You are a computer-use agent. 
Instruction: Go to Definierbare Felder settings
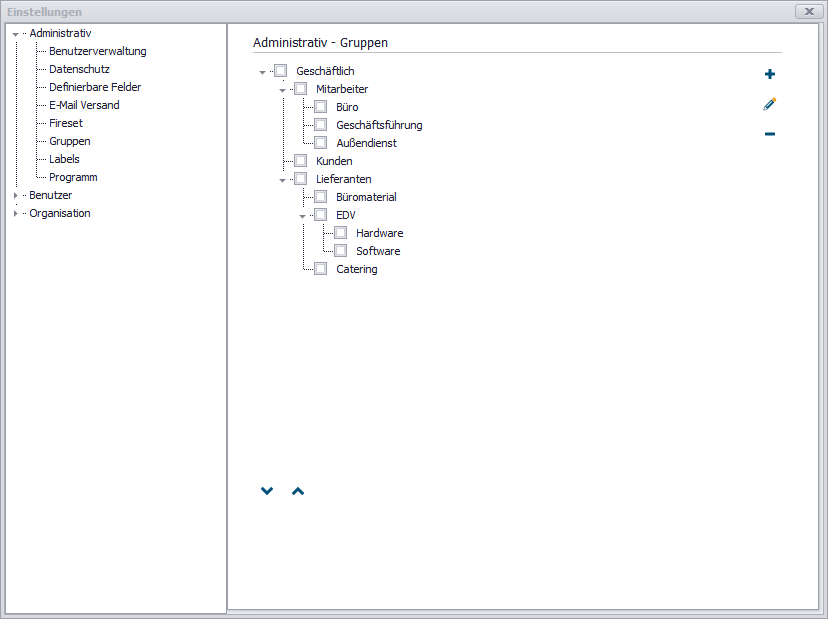pos(95,87)
